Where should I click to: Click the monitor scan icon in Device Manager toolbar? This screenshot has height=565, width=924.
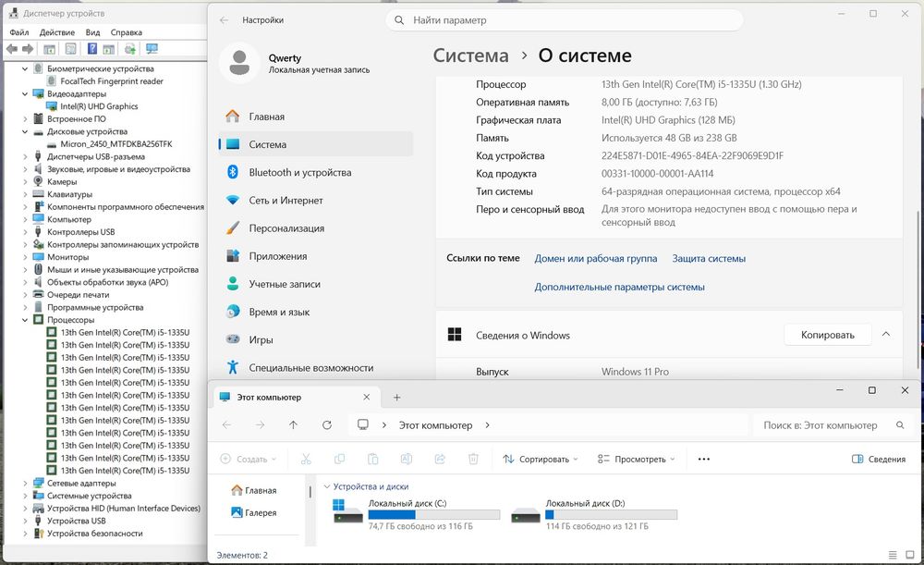152,49
